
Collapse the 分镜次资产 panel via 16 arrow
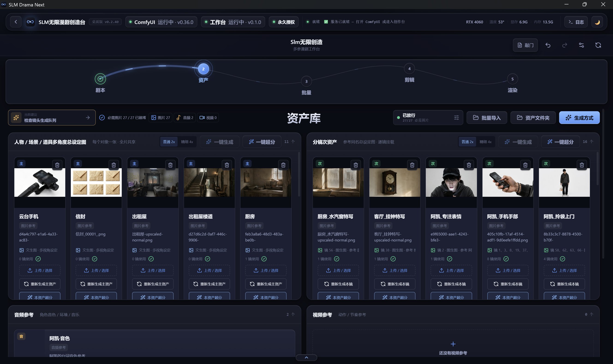click(x=591, y=142)
